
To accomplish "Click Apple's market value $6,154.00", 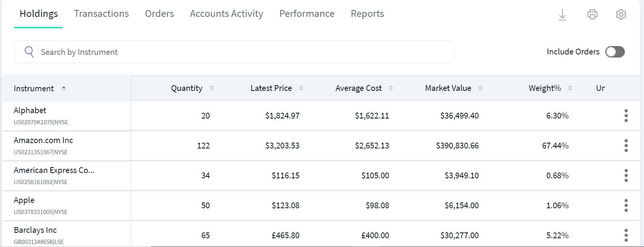I will click(x=462, y=206).
